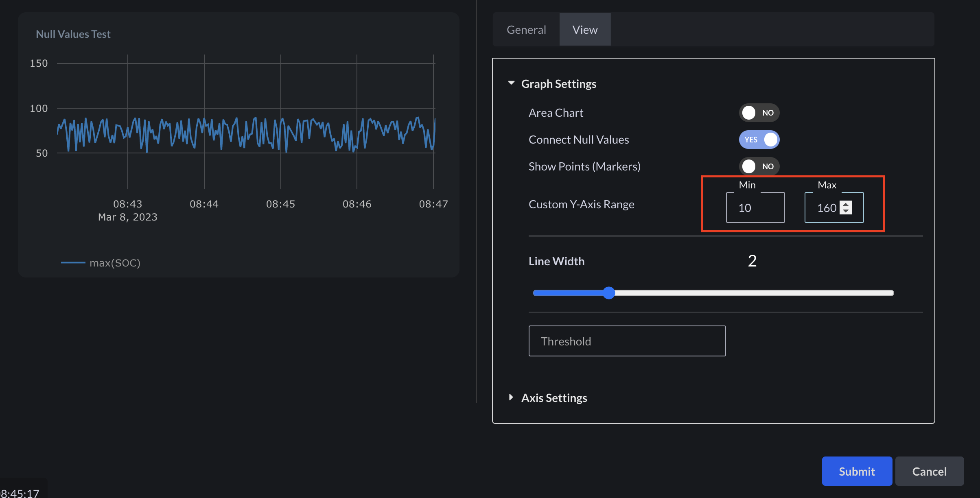
Task: Click the Graph Settings heading text
Action: click(558, 84)
